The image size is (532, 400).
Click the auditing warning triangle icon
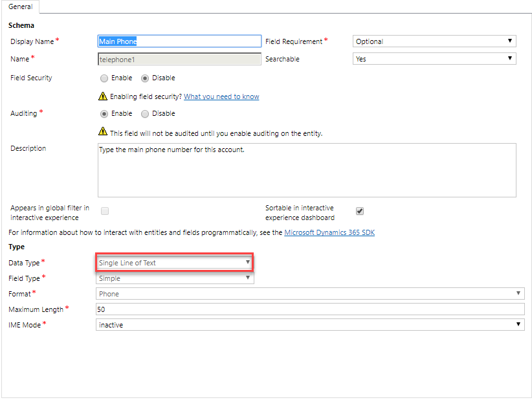click(x=102, y=131)
